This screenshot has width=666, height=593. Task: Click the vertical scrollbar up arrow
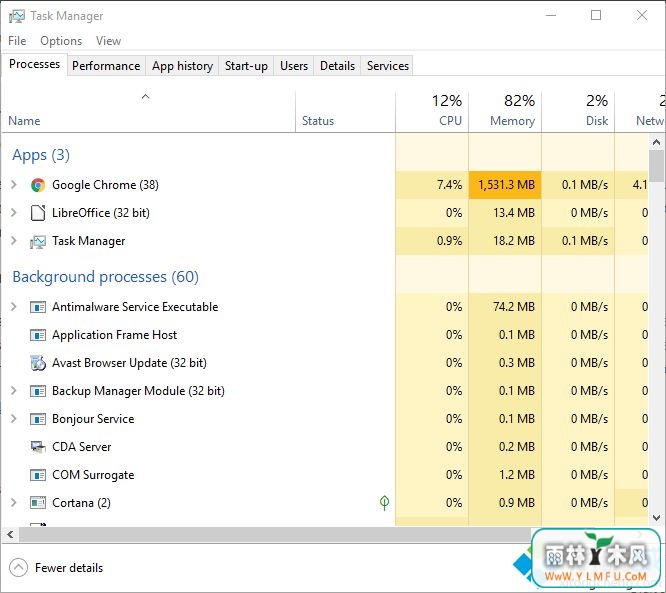[656, 142]
